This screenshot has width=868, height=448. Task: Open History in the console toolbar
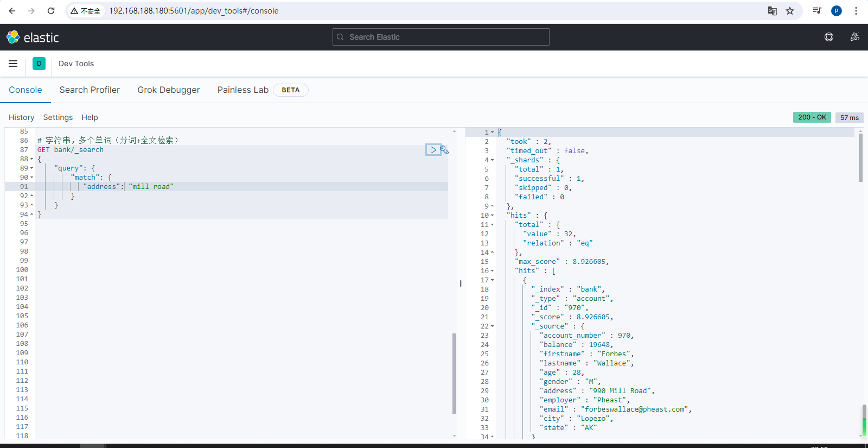point(21,117)
